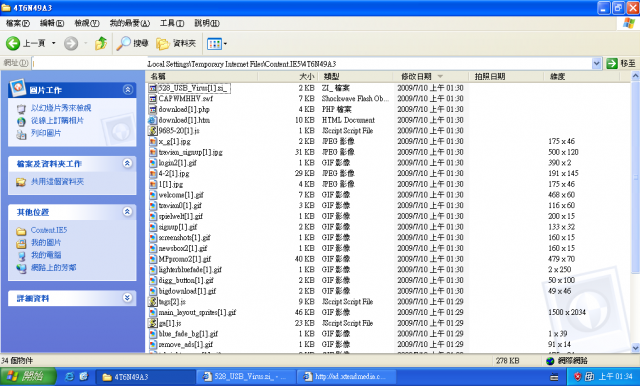640x386 pixels.
Task: Select the main_layout_sprites[1].gif file icon
Action: tap(153, 313)
